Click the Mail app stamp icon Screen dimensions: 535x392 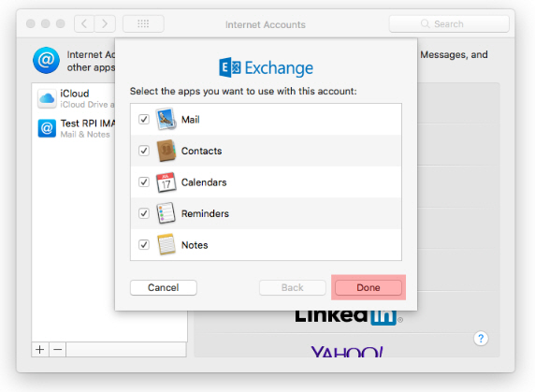tap(166, 119)
